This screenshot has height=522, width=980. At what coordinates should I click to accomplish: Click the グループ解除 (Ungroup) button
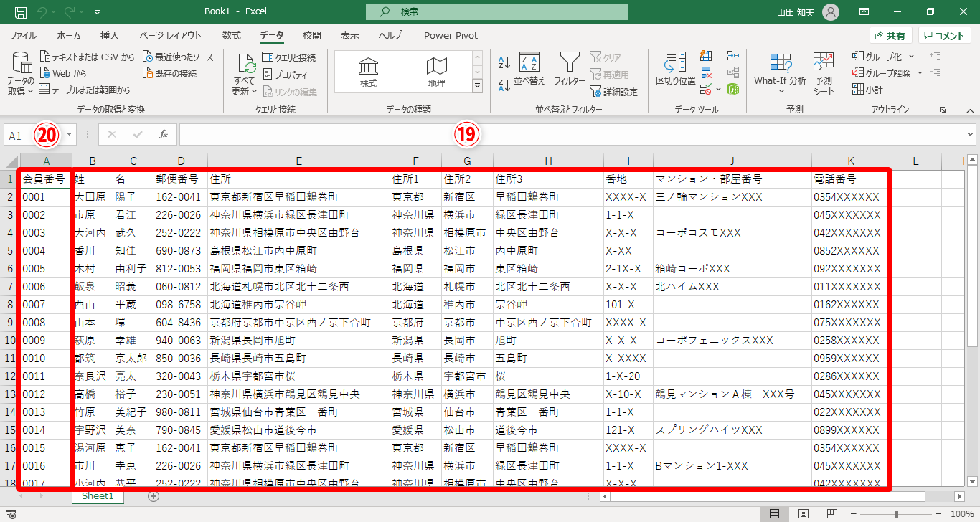(881, 73)
